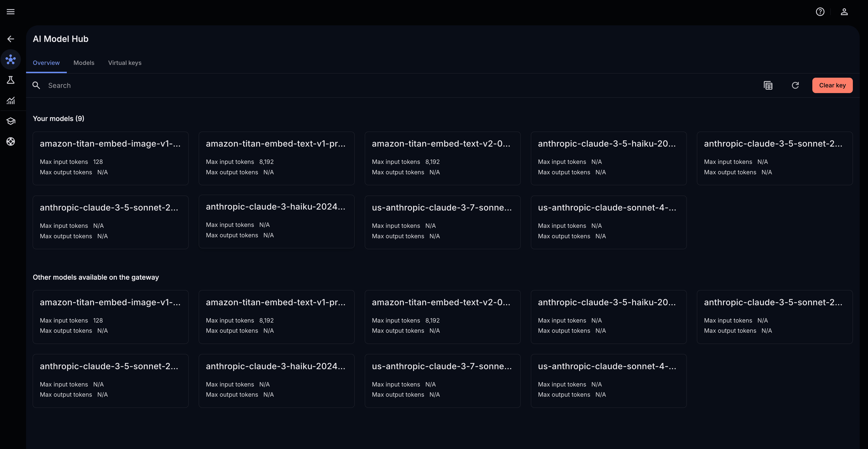Open the analytics chart sidebar icon
Image resolution: width=868 pixels, height=449 pixels.
click(x=11, y=100)
